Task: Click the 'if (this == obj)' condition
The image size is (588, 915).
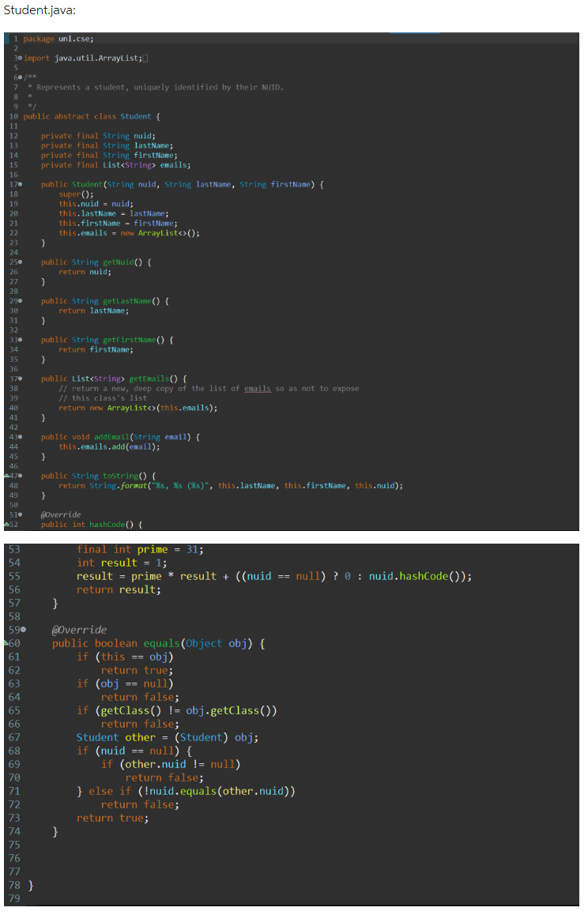Action: (125, 657)
